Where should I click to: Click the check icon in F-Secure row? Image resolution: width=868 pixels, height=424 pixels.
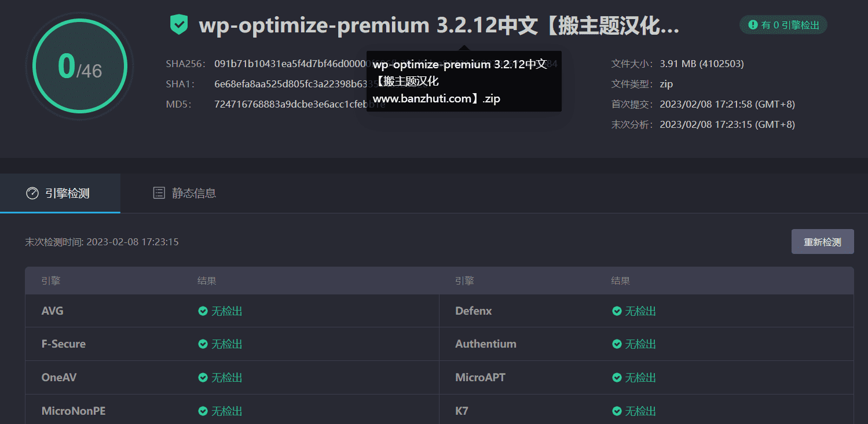(x=203, y=344)
